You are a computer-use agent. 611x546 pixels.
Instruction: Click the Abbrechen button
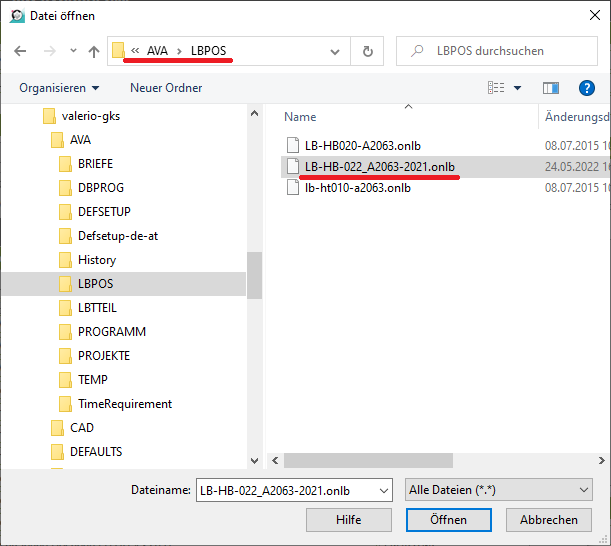[x=548, y=520]
